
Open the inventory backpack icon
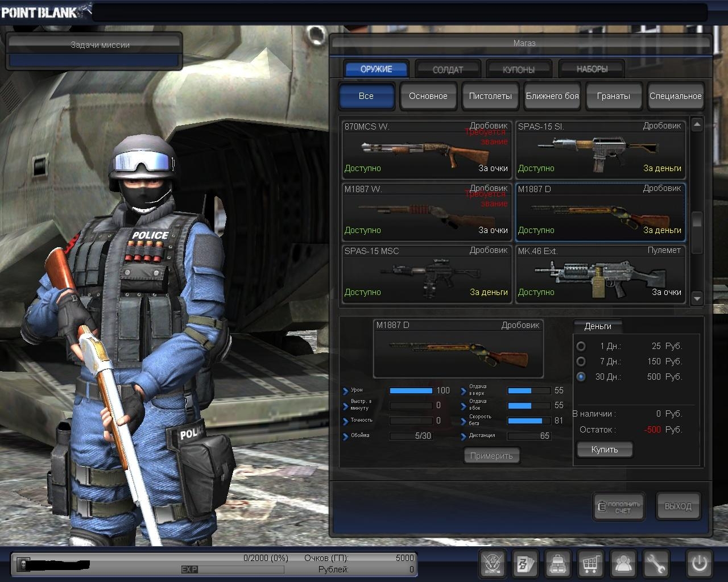coord(558,564)
